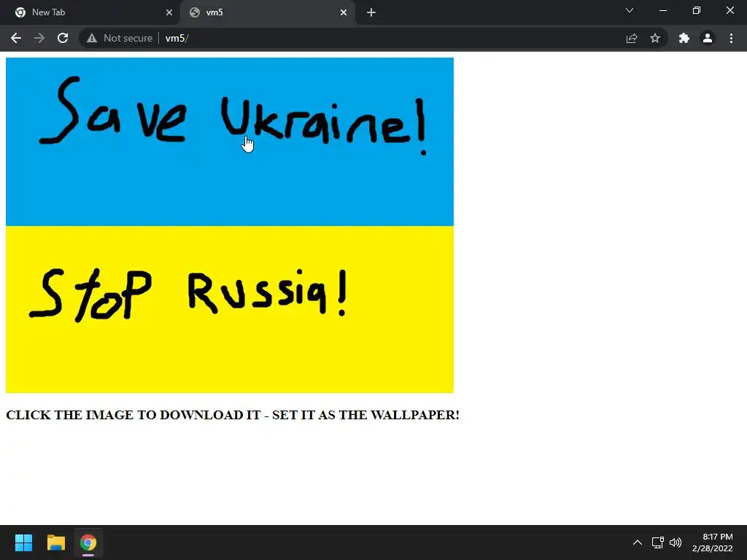Show hidden system tray icons

point(638,542)
